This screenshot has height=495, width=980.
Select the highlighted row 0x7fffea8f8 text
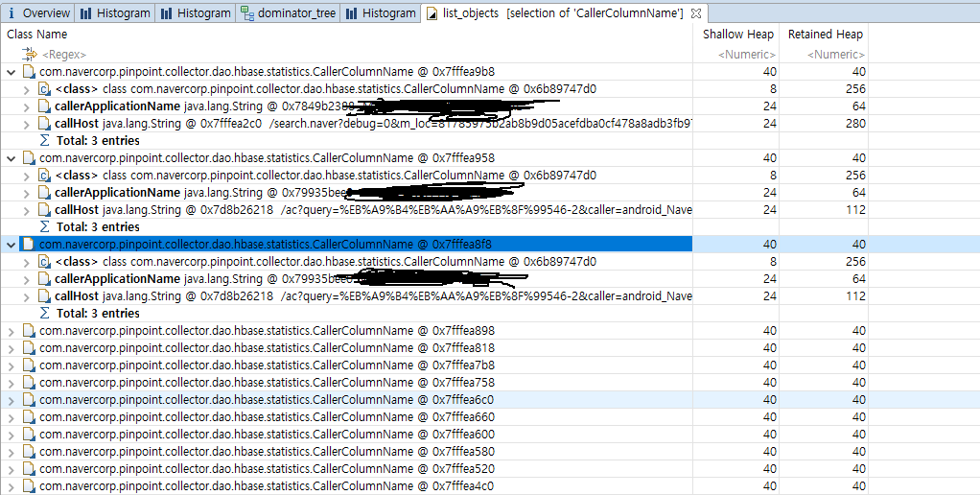[x=266, y=245]
